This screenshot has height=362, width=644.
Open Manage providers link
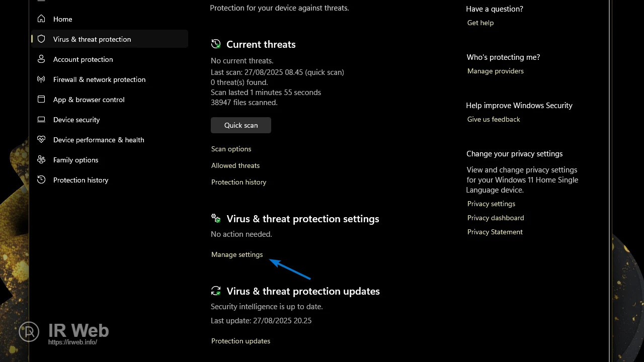pos(495,71)
